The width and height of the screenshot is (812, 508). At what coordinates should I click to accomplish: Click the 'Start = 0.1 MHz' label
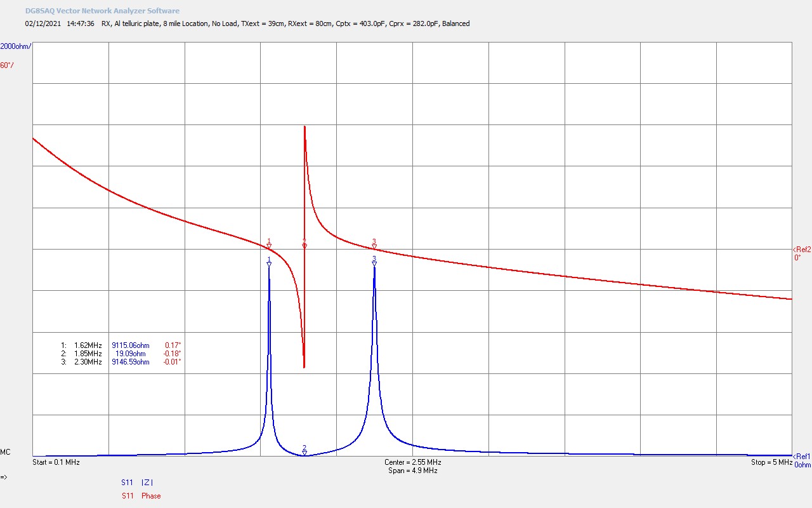pos(56,462)
